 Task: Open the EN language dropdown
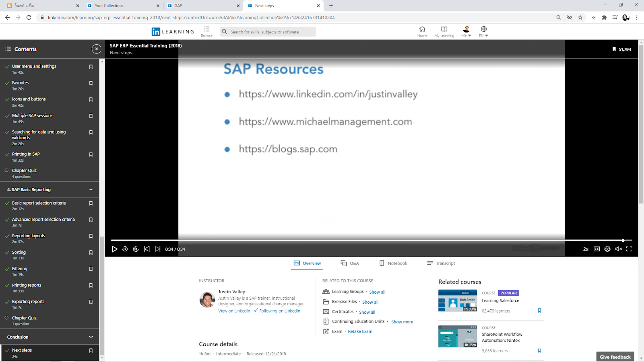click(483, 31)
